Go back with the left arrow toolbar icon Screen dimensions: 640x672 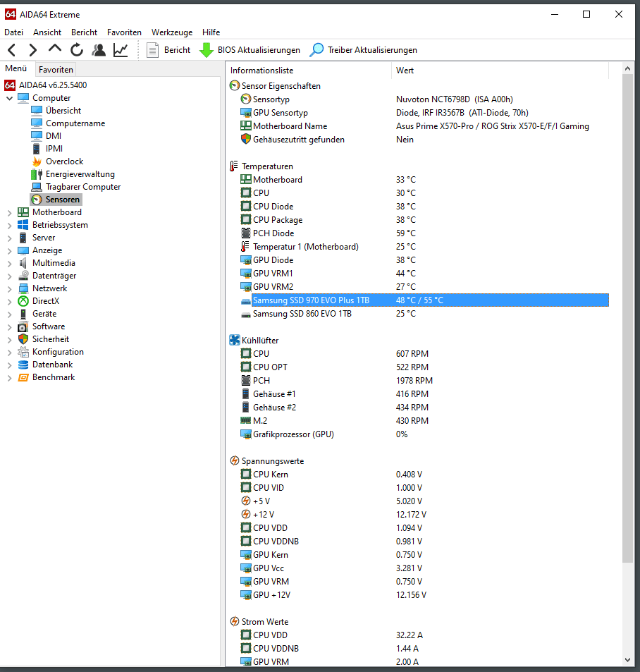11,50
